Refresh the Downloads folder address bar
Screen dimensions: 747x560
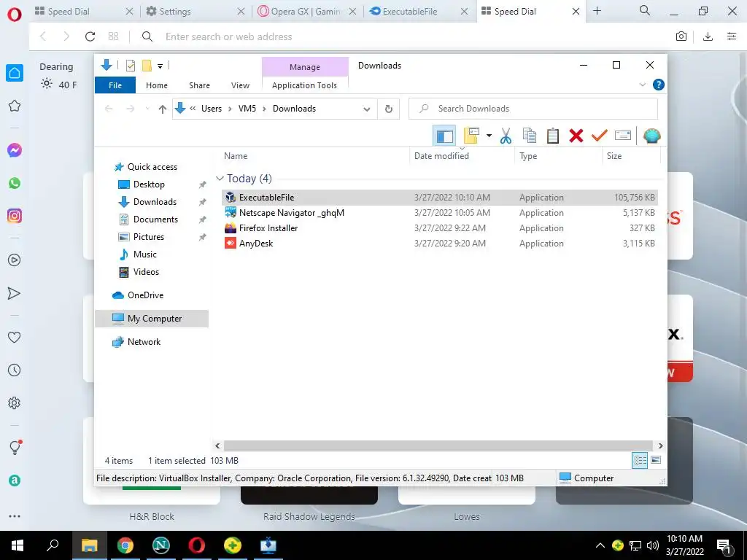click(x=389, y=109)
